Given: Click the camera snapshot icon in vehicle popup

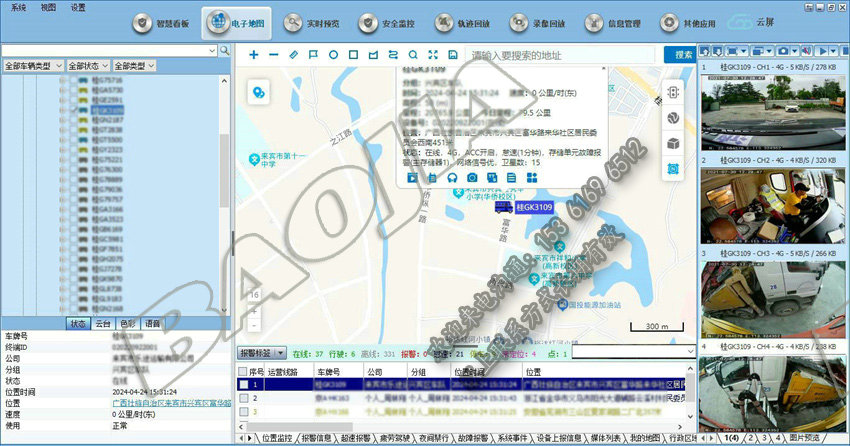Looking at the screenshot, I should (x=472, y=178).
